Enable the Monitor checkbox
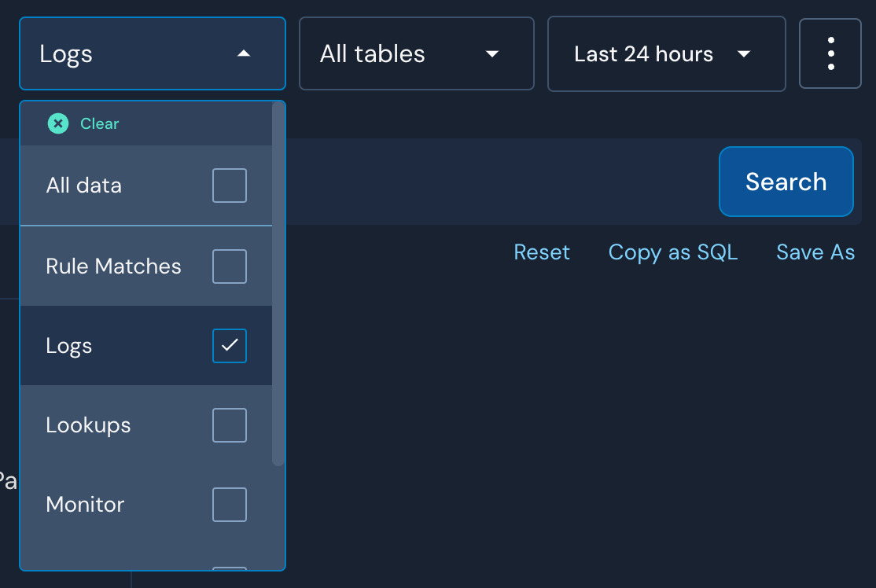The image size is (876, 588). pyautogui.click(x=229, y=505)
